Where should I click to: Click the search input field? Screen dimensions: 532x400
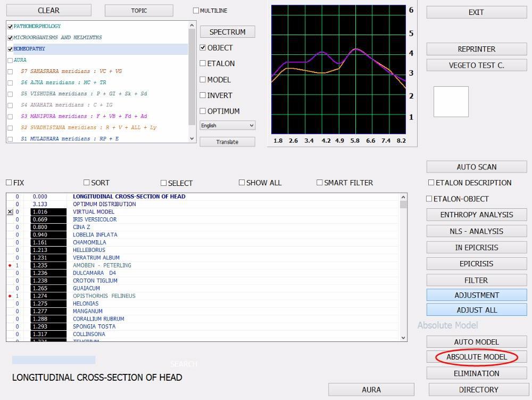54,360
